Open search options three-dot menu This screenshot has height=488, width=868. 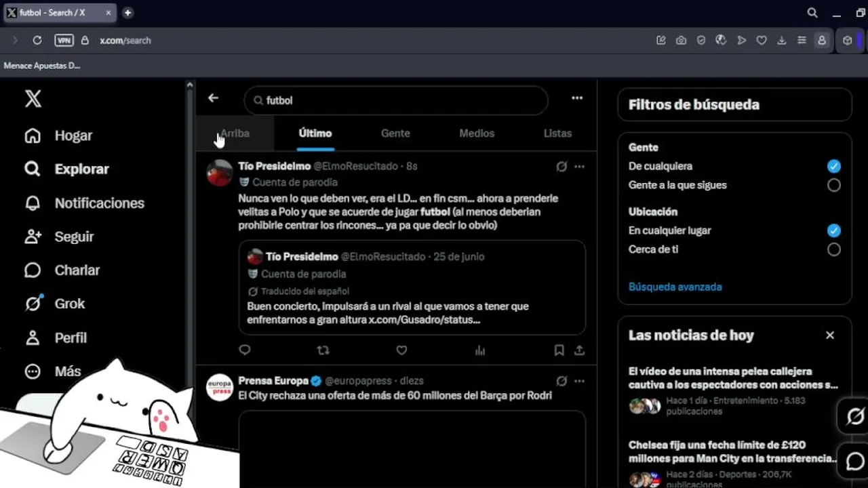(x=577, y=98)
